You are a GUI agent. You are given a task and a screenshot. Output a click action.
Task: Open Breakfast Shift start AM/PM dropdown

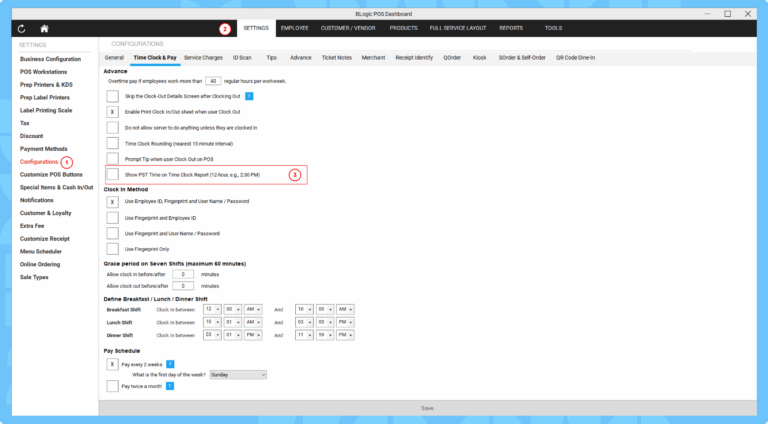[x=253, y=309]
